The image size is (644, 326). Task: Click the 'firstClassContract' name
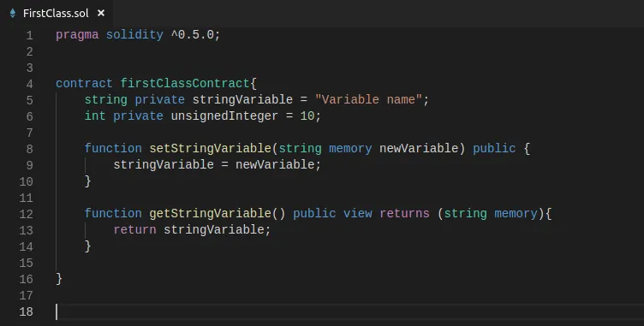[x=185, y=83]
